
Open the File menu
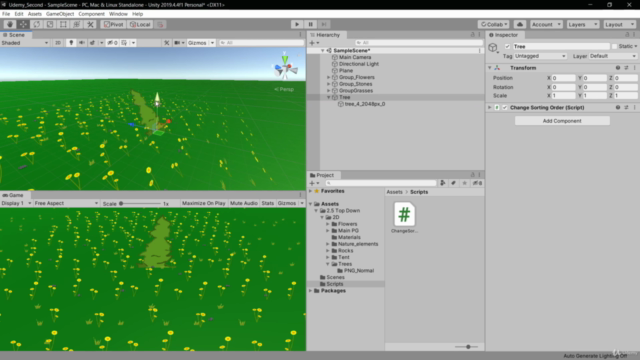tap(6, 14)
